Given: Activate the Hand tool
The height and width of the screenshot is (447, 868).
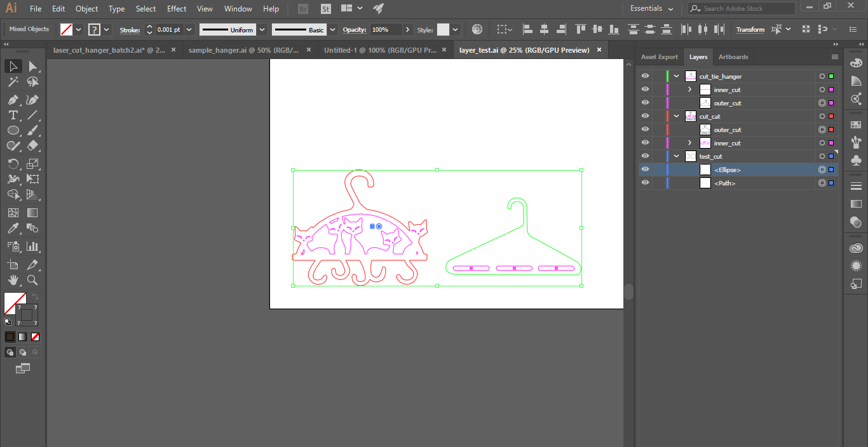Looking at the screenshot, I should point(13,280).
